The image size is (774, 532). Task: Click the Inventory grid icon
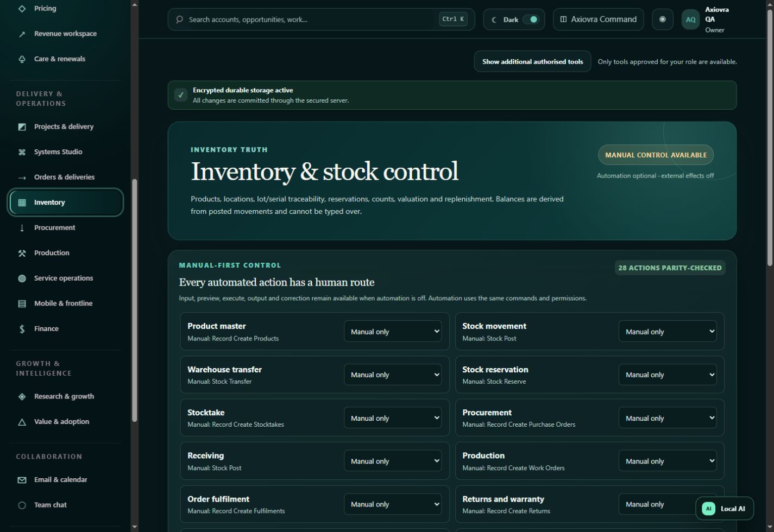(22, 202)
